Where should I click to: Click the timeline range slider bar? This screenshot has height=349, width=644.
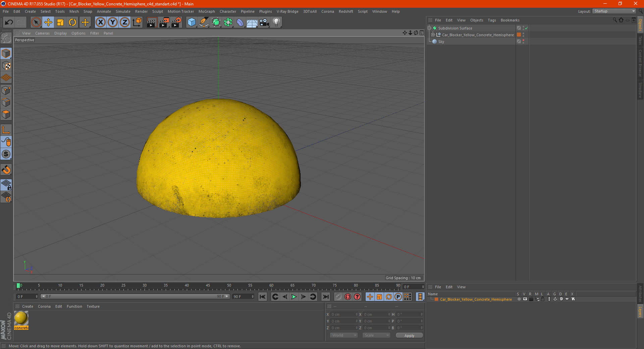[135, 296]
